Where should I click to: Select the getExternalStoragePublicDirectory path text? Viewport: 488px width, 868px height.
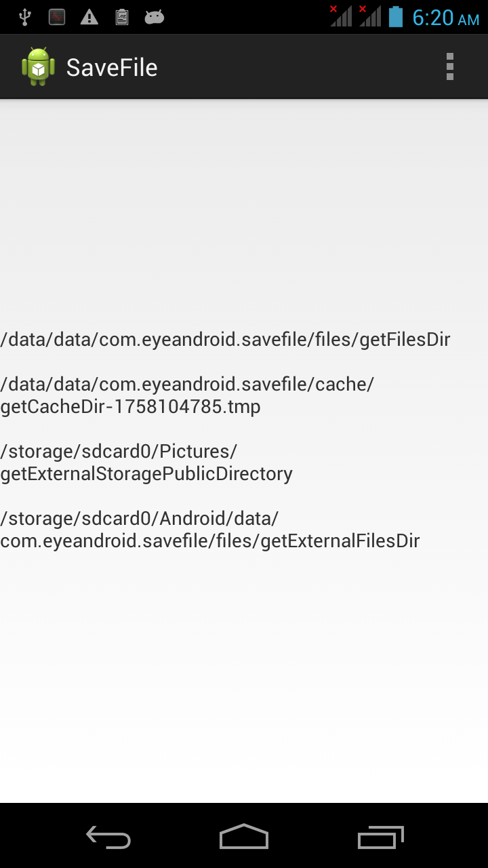(x=146, y=462)
